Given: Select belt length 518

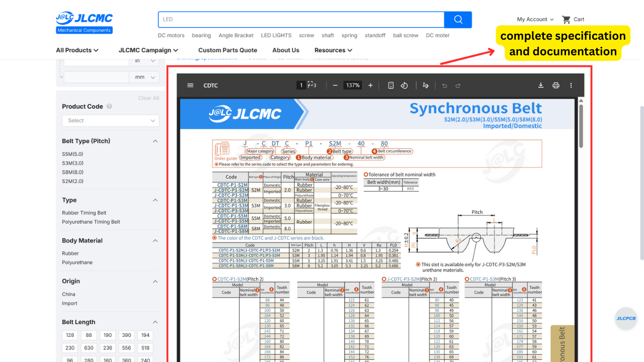Looking at the screenshot, I should coord(145,348).
